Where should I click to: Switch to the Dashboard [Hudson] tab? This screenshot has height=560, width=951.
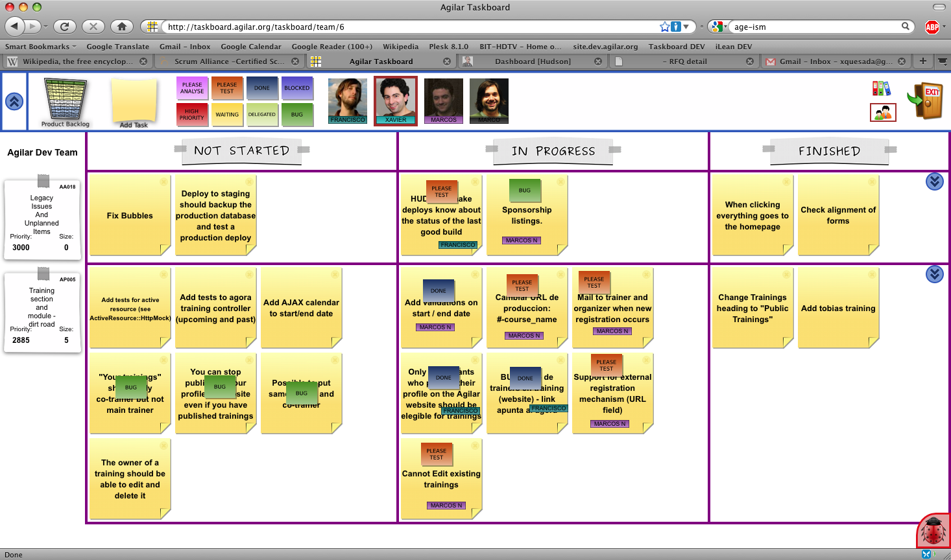(x=532, y=62)
